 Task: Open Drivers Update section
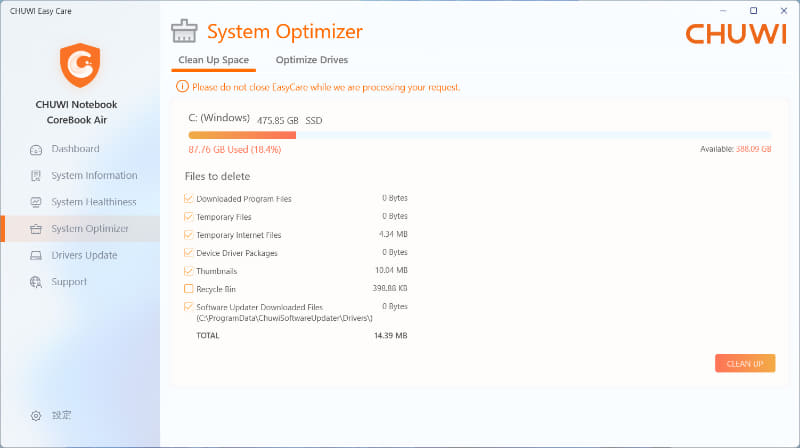(x=84, y=255)
